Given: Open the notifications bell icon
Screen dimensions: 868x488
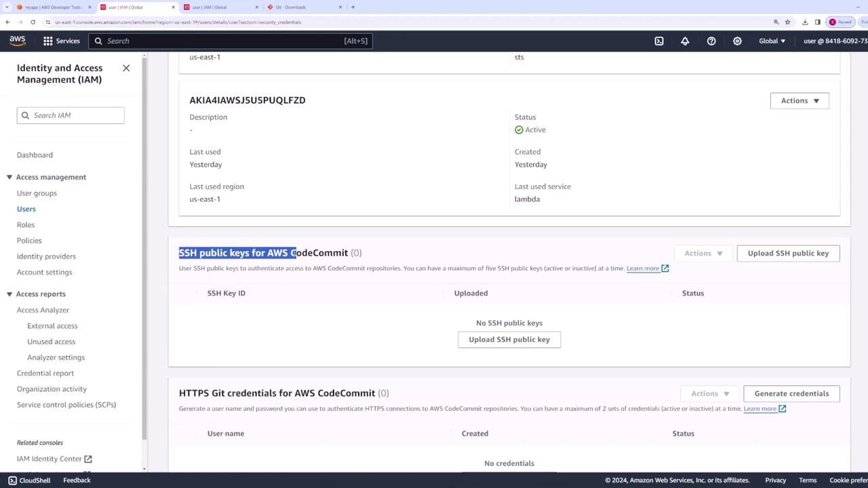Looking at the screenshot, I should point(685,41).
